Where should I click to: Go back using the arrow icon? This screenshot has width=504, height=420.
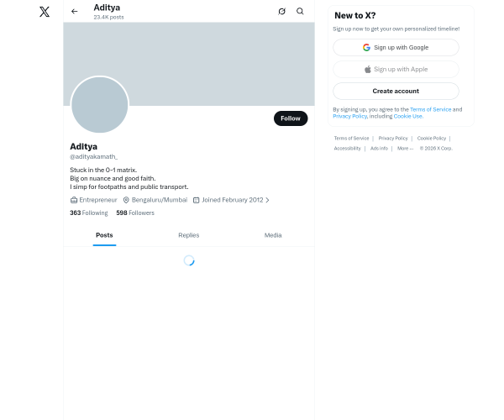(x=75, y=12)
